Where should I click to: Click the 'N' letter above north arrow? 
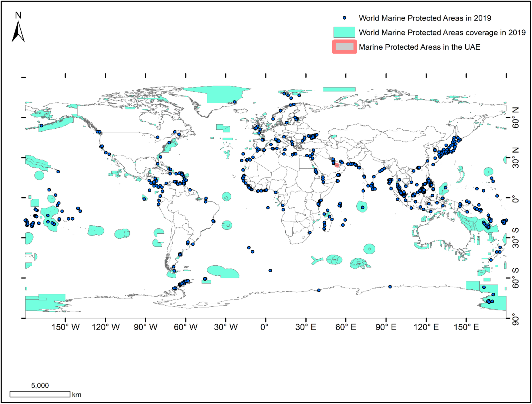coord(18,15)
